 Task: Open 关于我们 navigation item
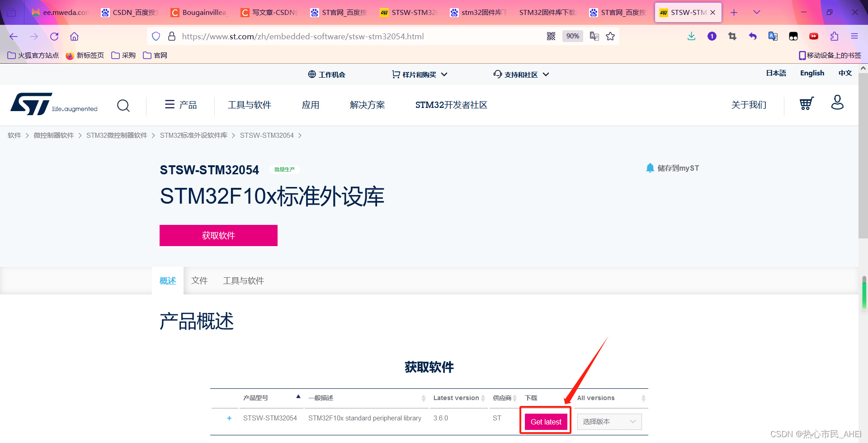[749, 105]
